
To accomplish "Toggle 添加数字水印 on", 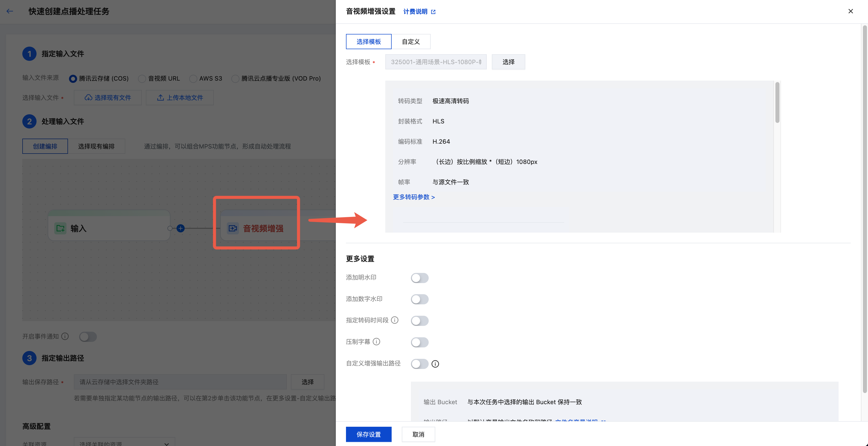I will pyautogui.click(x=419, y=299).
